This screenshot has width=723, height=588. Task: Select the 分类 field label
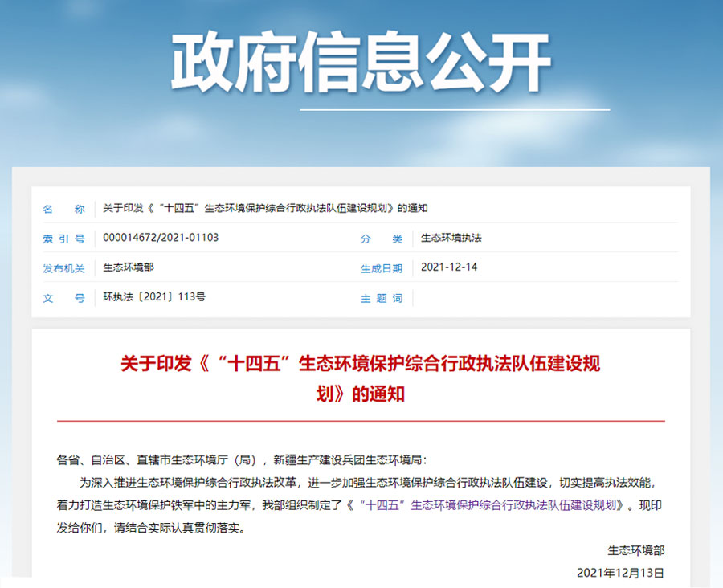tap(382, 239)
